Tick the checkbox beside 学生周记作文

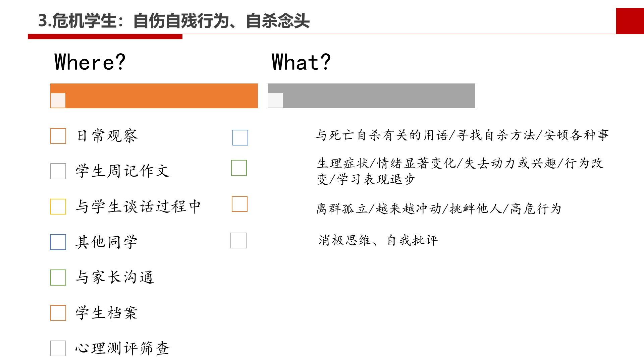[x=58, y=171]
